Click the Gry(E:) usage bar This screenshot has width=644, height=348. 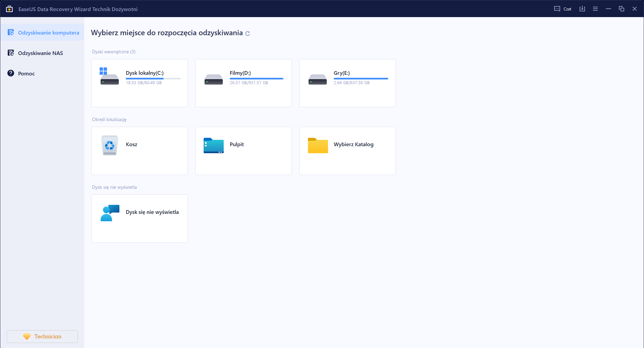361,78
